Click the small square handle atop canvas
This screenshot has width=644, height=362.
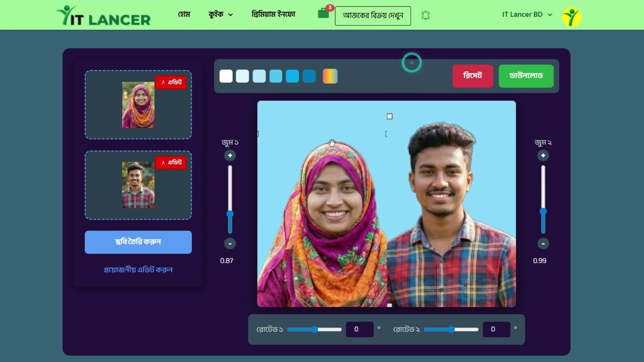coord(389,116)
